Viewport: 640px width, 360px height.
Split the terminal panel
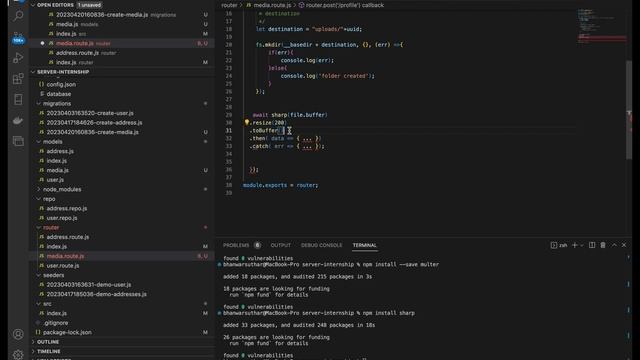coord(592,245)
